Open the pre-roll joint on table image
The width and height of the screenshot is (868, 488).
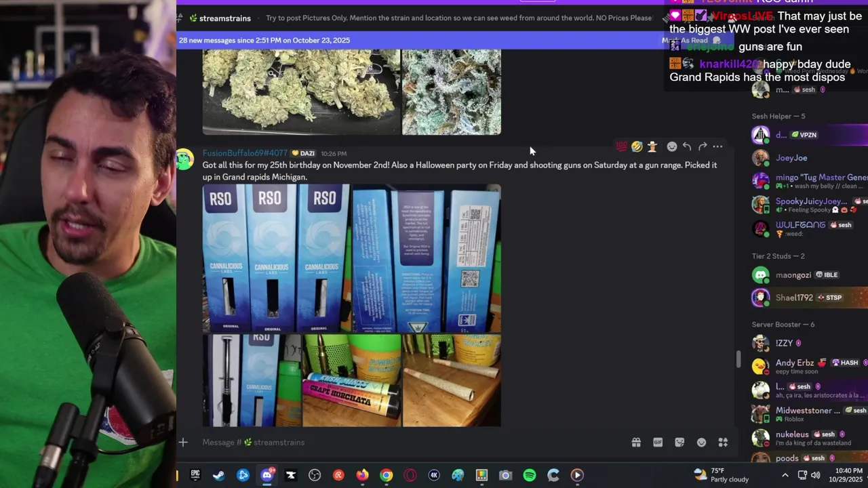pos(452,380)
